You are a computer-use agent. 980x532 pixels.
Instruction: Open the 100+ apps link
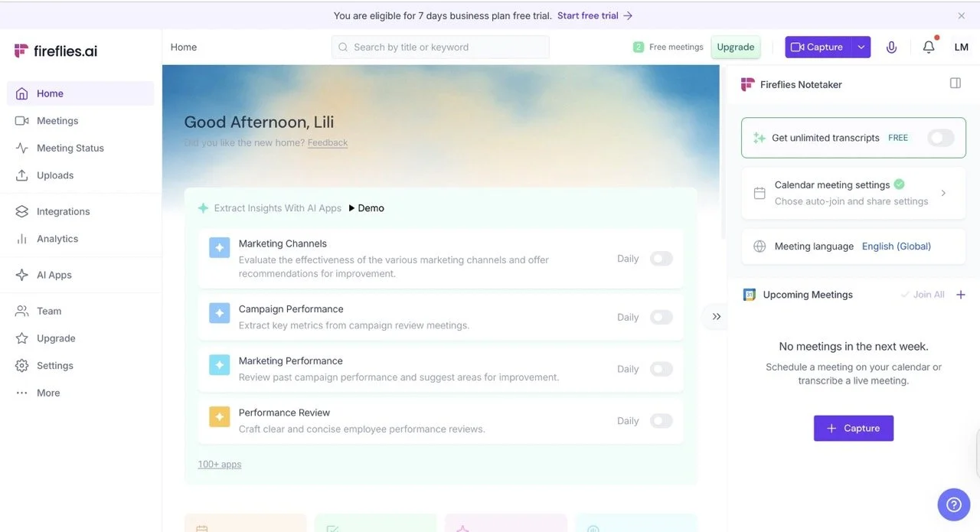click(219, 464)
